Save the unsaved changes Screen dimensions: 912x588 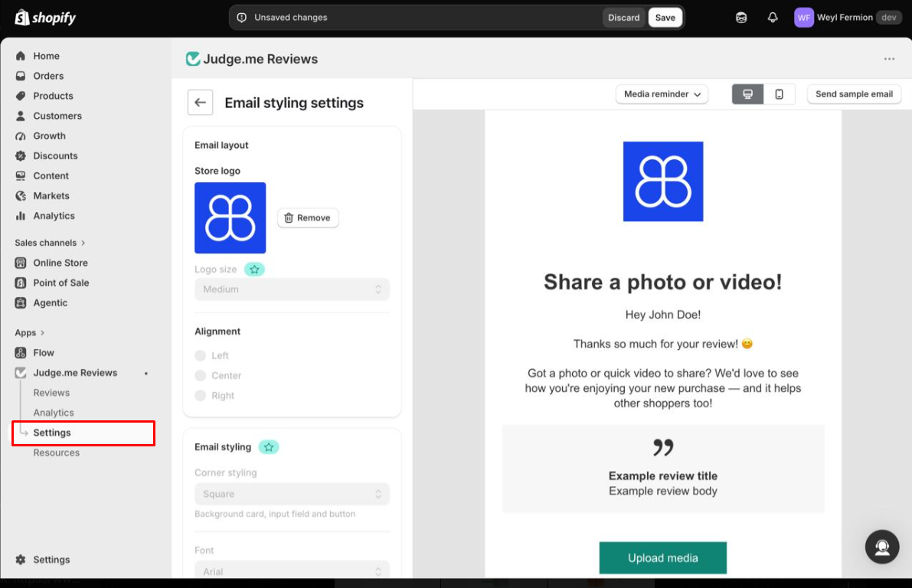(x=665, y=18)
